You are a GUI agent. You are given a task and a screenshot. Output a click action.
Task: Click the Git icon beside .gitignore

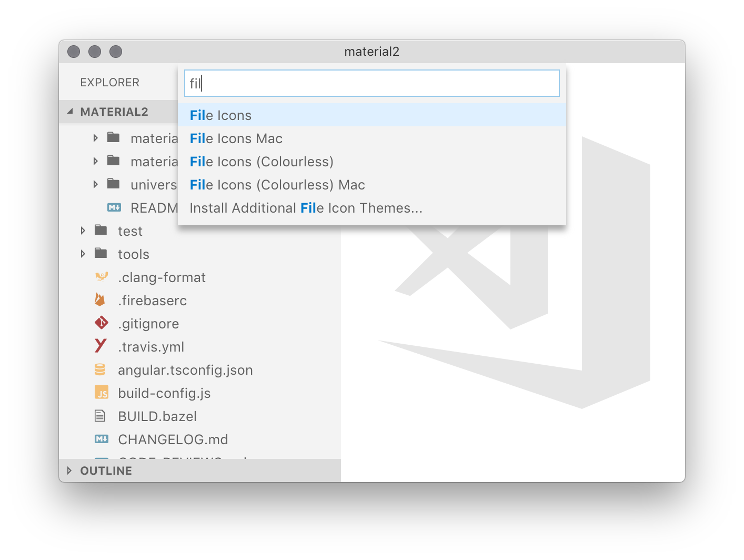[101, 323]
